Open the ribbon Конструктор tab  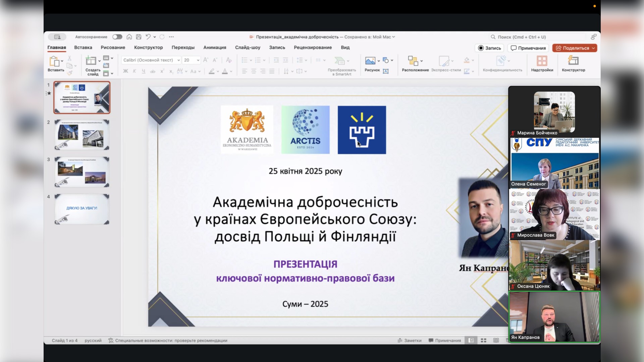148,48
